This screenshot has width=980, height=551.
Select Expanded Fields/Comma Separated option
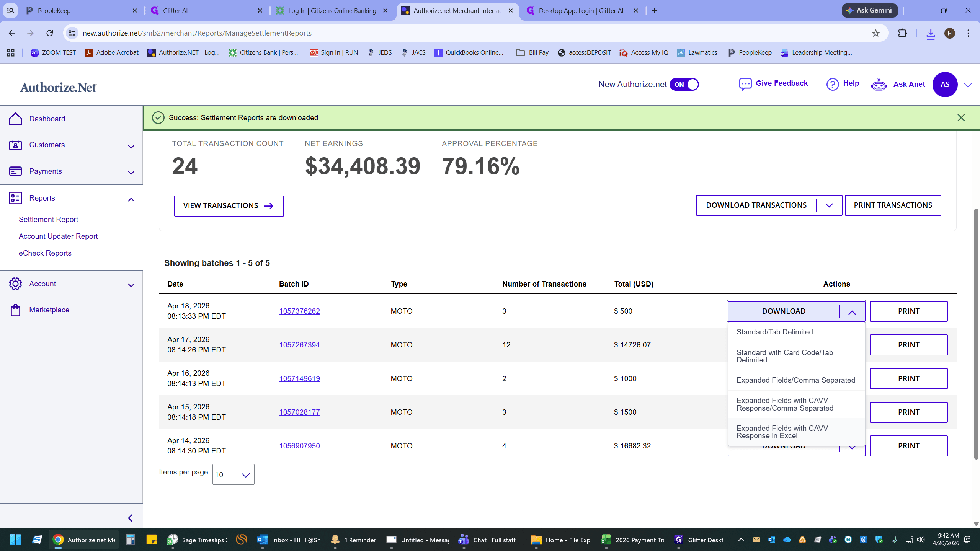point(796,380)
